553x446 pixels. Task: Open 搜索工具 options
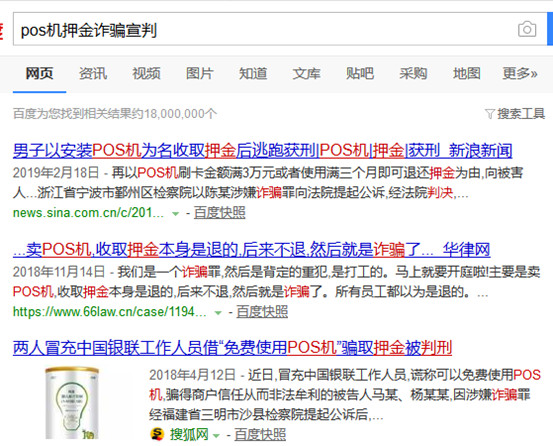point(521,114)
